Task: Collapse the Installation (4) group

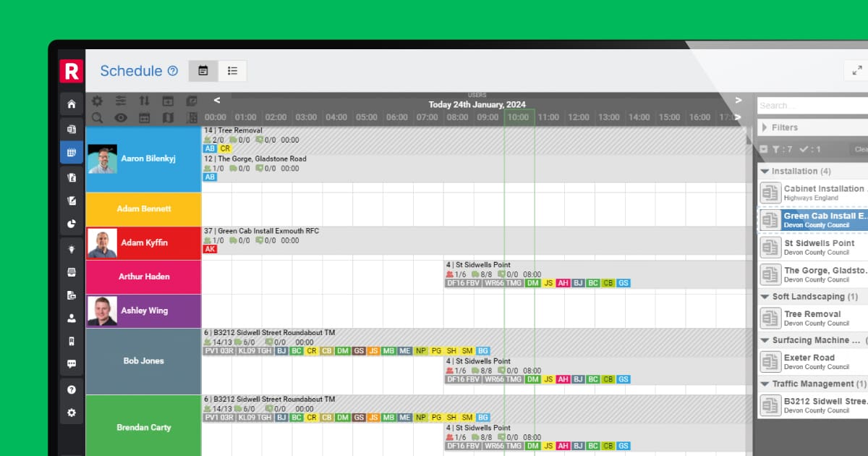Action: pos(765,172)
